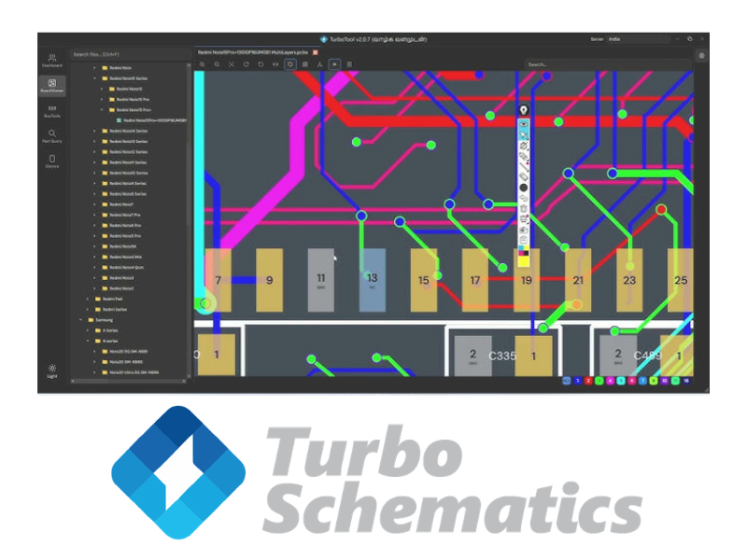Screen dimensions: 747x560
Task: Select the line drawing tool in palette
Action: 524,166
